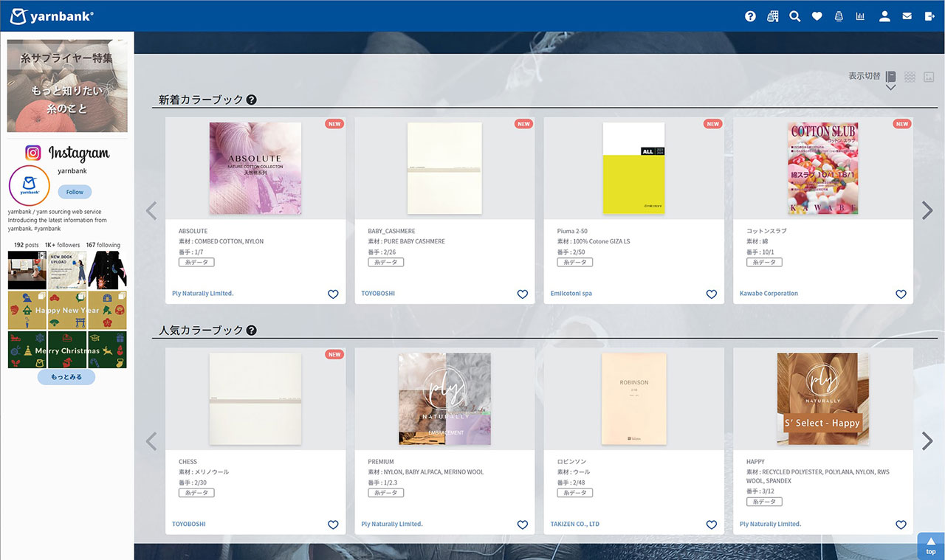
Task: Open favorites heart icon in the header
Action: pos(817,16)
